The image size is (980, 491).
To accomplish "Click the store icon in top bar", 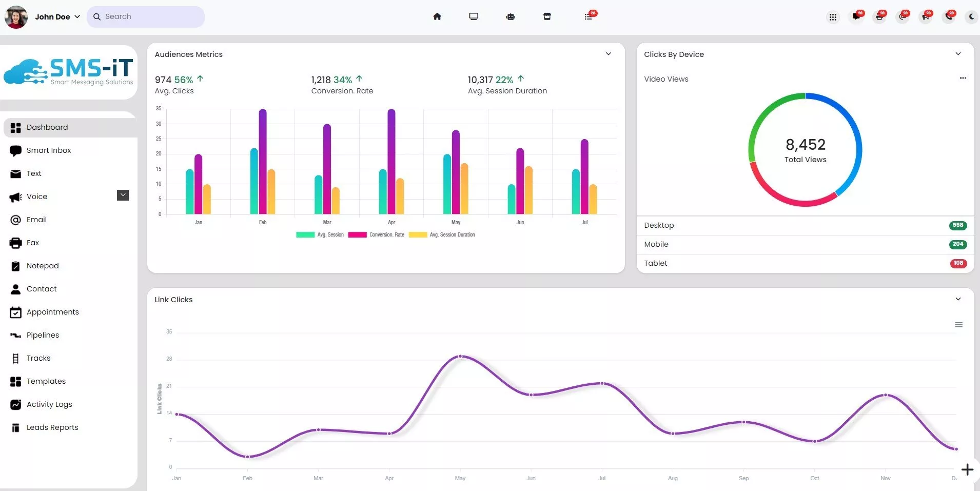I will click(x=547, y=17).
